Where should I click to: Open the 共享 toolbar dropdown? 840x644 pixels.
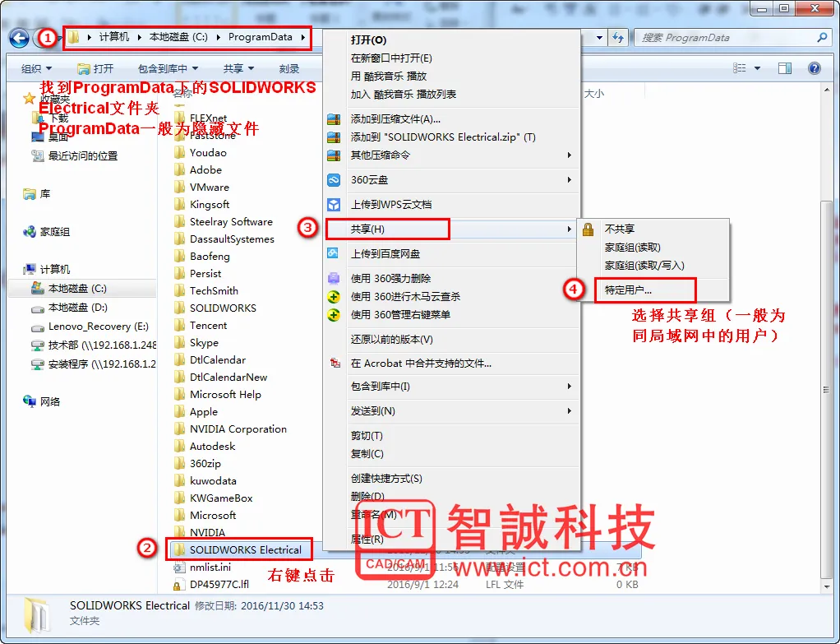point(238,68)
